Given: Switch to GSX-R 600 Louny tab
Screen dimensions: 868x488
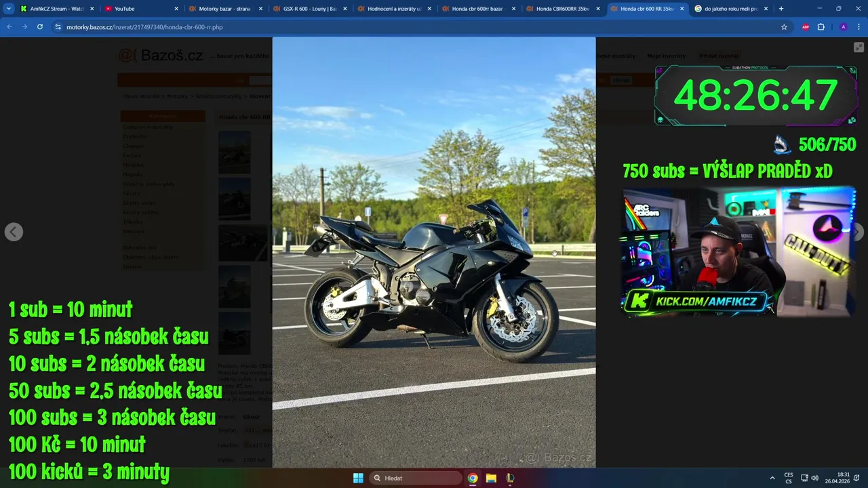Looking at the screenshot, I should coord(310,9).
